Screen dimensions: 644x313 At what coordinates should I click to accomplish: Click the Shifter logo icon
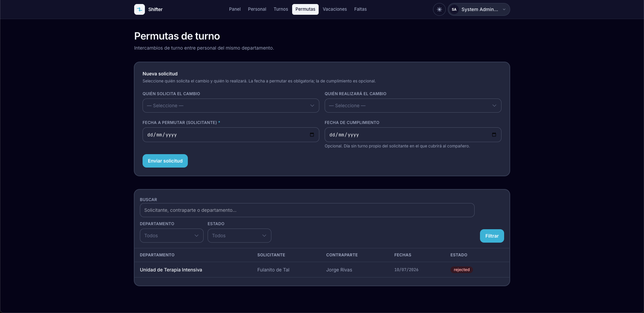pos(140,9)
